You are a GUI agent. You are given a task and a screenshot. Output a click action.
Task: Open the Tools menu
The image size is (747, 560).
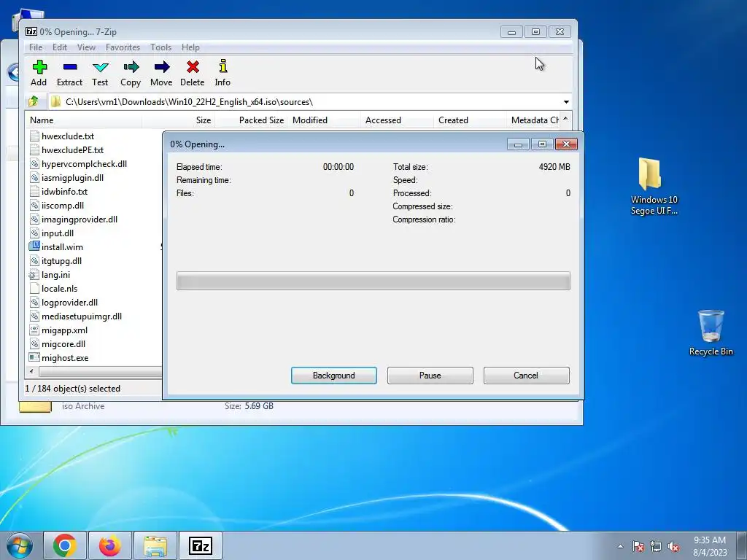coord(160,47)
